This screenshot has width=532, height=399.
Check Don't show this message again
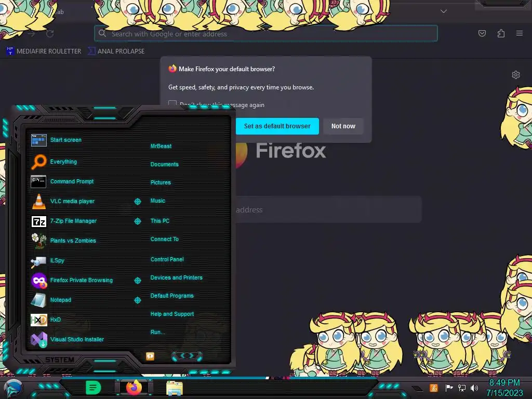point(172,103)
